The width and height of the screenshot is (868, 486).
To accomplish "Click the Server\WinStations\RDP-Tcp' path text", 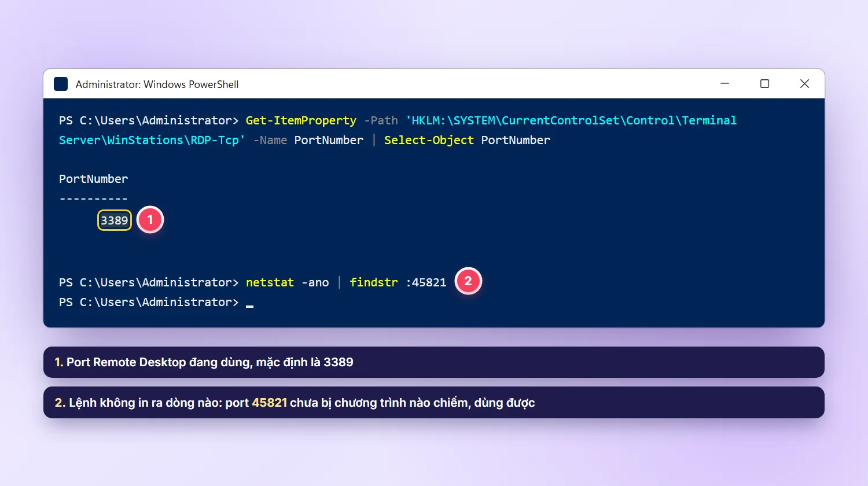I will 152,140.
